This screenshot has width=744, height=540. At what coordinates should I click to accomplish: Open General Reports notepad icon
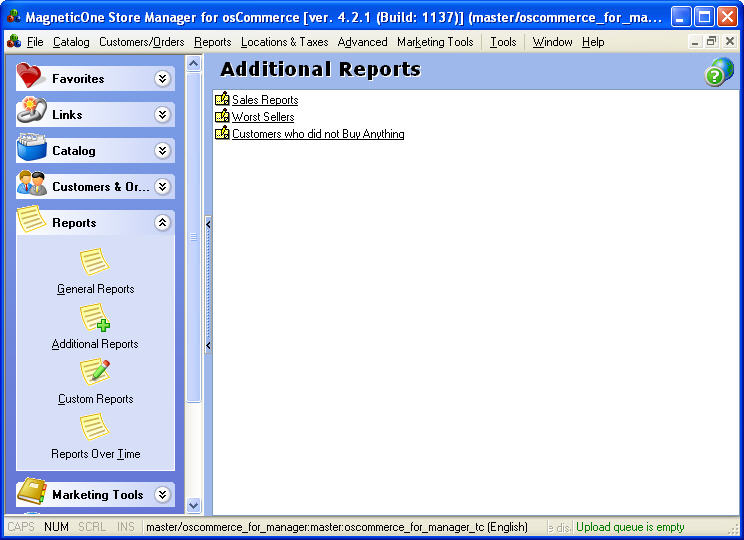click(x=94, y=261)
